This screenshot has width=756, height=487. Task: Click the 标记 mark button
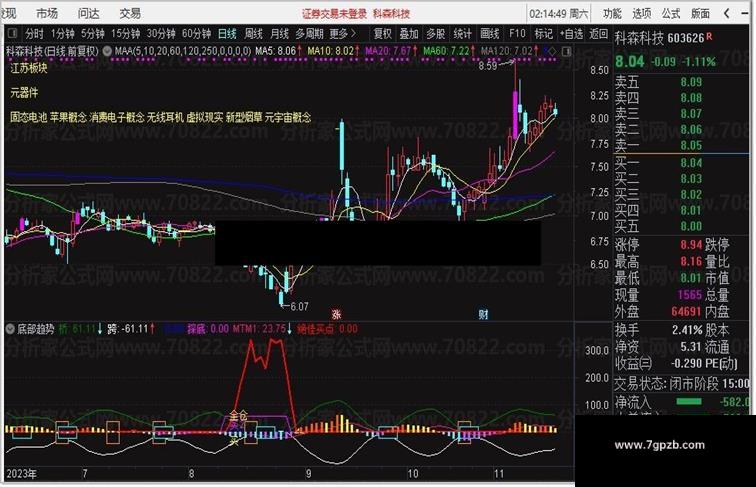[543, 34]
